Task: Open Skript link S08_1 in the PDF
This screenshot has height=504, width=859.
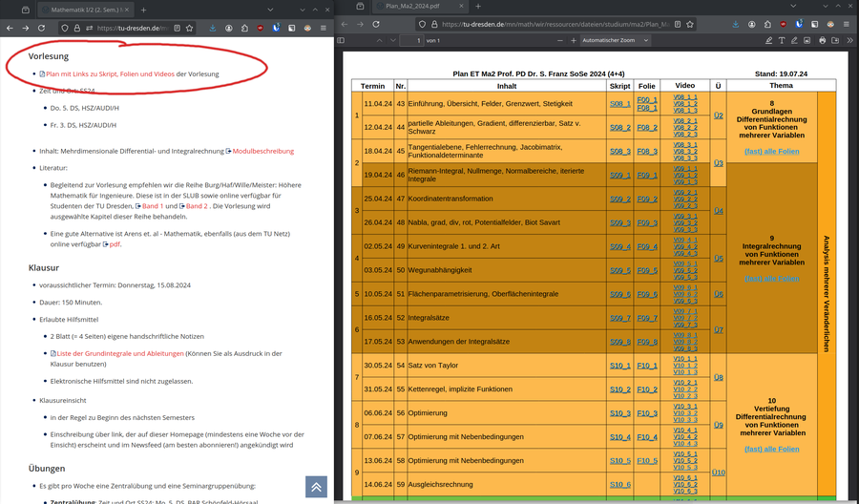Action: coord(620,103)
